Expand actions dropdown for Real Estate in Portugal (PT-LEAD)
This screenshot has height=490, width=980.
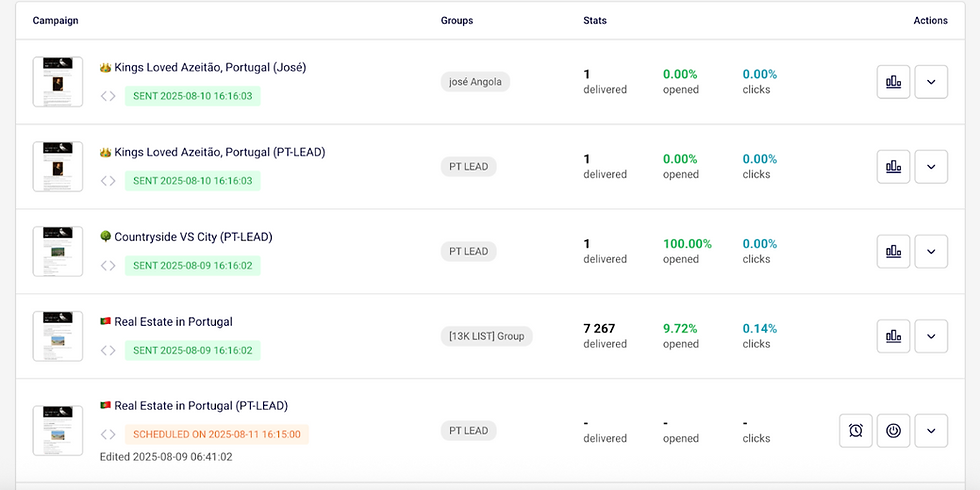pos(931,431)
